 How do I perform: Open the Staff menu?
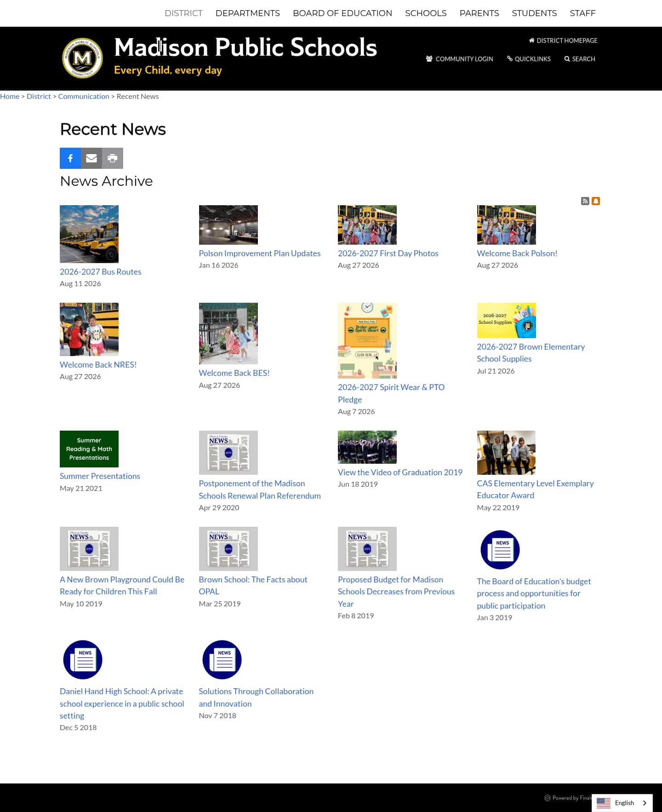(582, 13)
